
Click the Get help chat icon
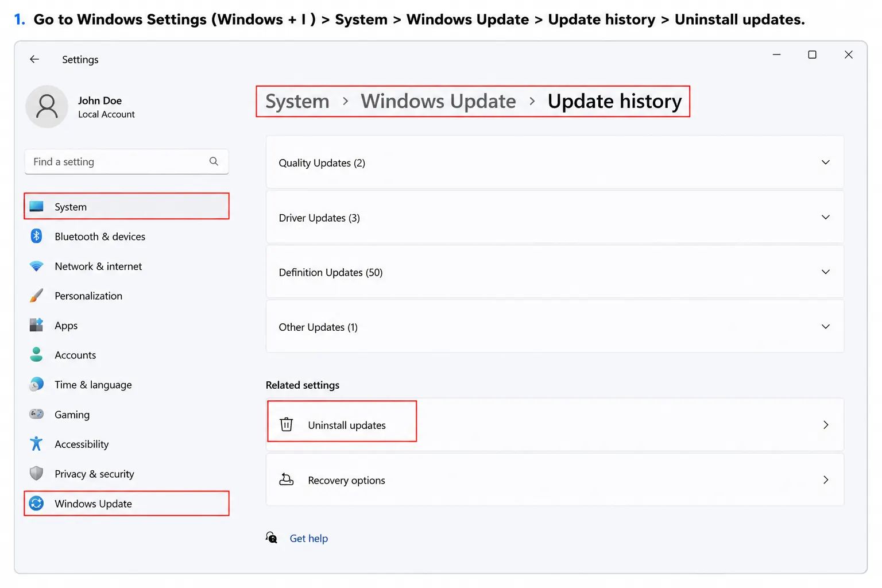click(272, 537)
